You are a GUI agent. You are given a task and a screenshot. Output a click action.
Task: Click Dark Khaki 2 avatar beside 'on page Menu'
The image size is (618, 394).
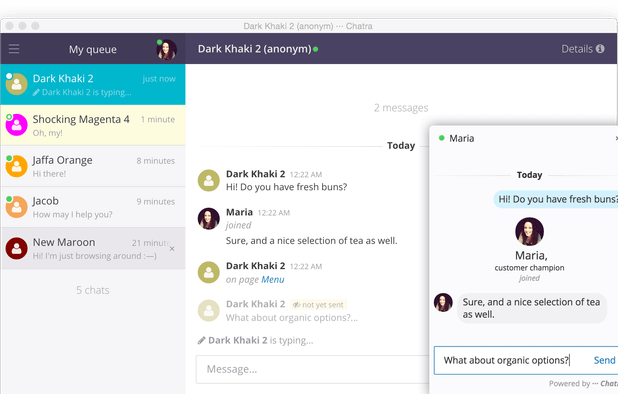tap(208, 272)
